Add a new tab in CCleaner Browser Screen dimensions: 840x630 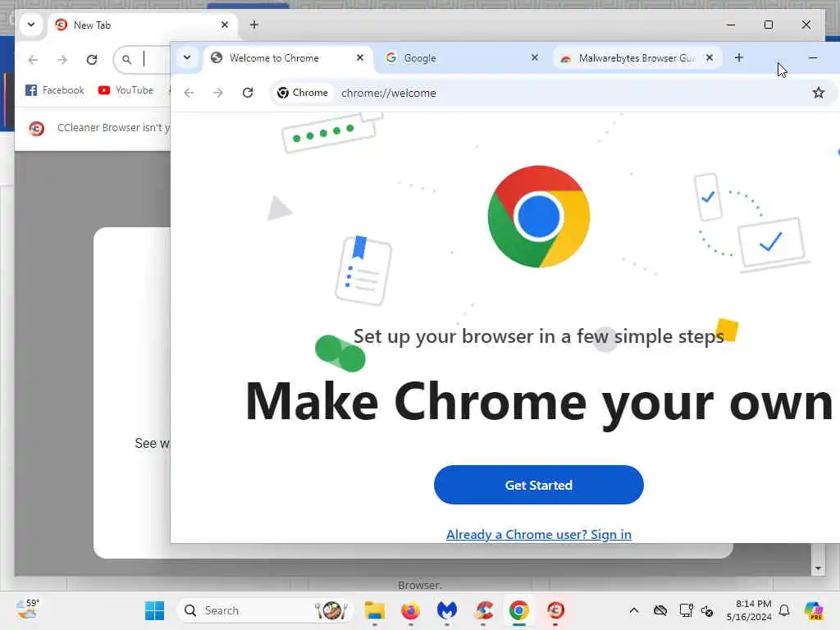(x=254, y=25)
